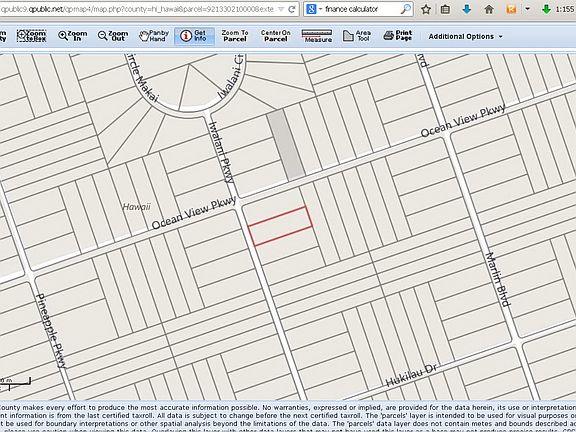Expand the Additional Options menu

465,37
